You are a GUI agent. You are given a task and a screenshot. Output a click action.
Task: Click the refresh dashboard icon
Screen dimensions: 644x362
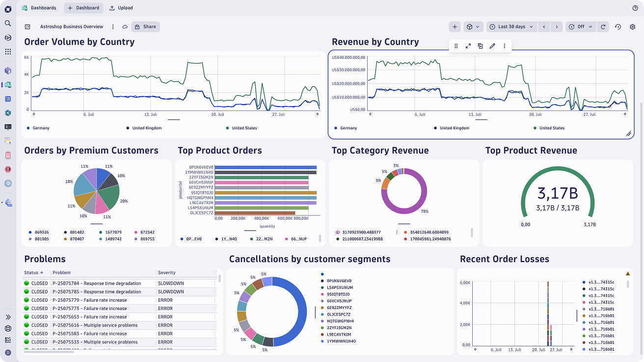(x=603, y=27)
